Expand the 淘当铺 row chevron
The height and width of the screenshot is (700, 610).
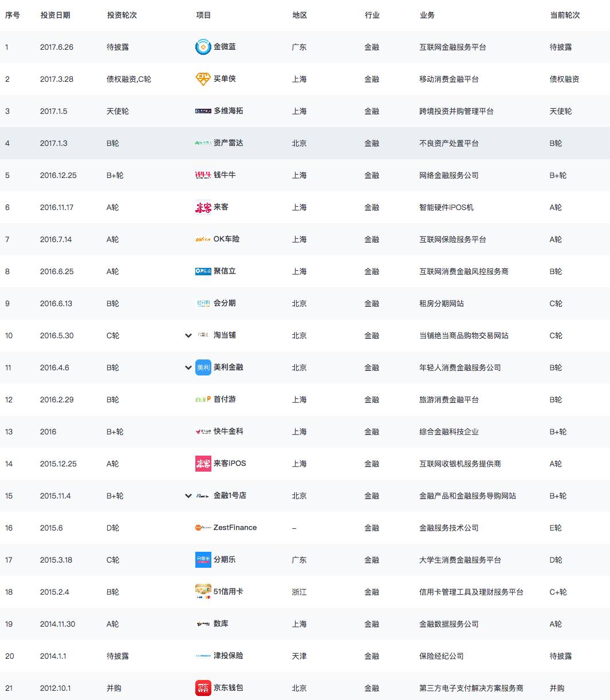188,335
